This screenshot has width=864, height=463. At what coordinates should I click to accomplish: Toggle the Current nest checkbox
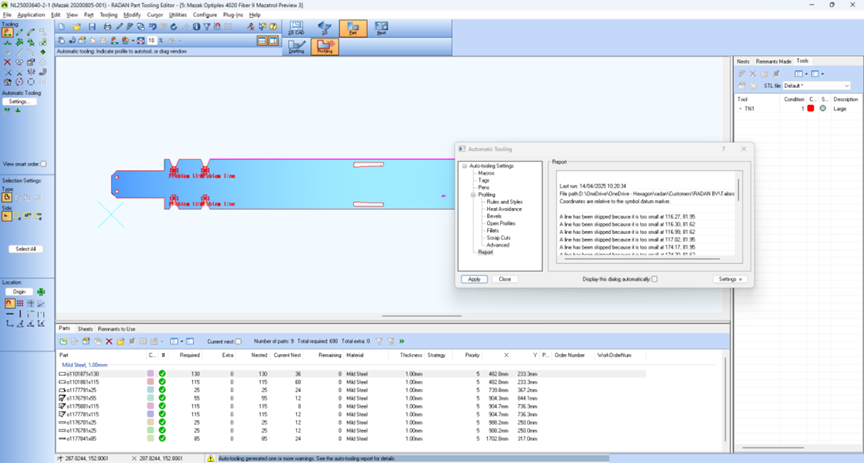tap(239, 342)
